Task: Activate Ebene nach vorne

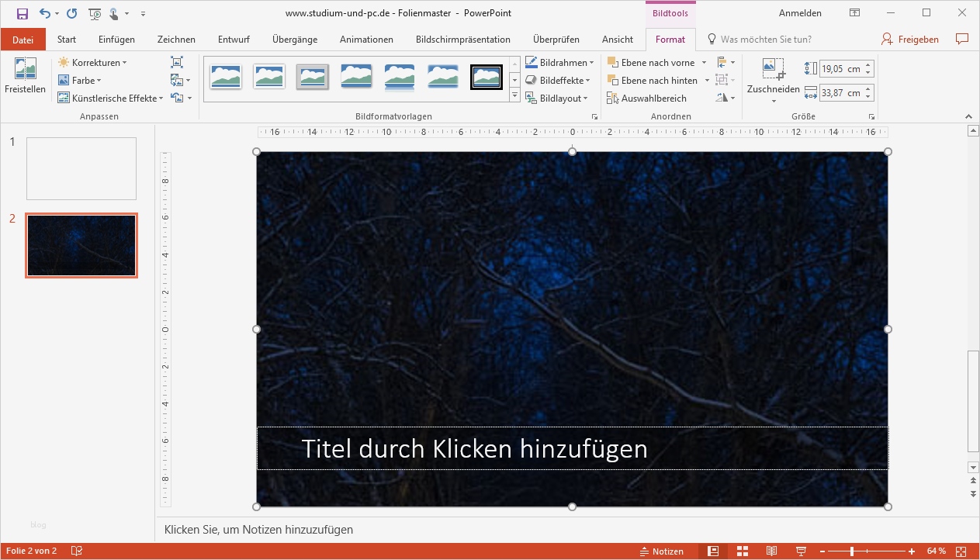Action: [656, 62]
